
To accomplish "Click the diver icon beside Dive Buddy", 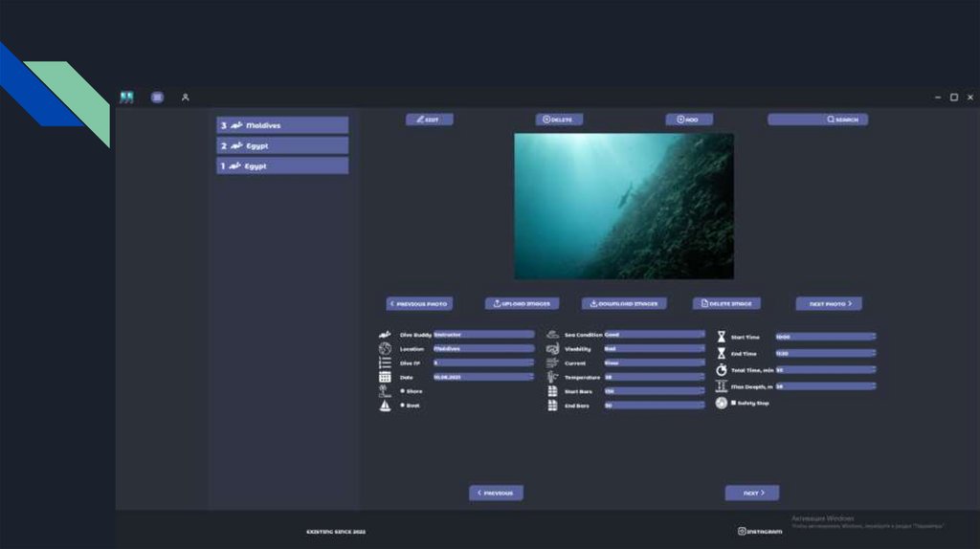I will coord(385,335).
